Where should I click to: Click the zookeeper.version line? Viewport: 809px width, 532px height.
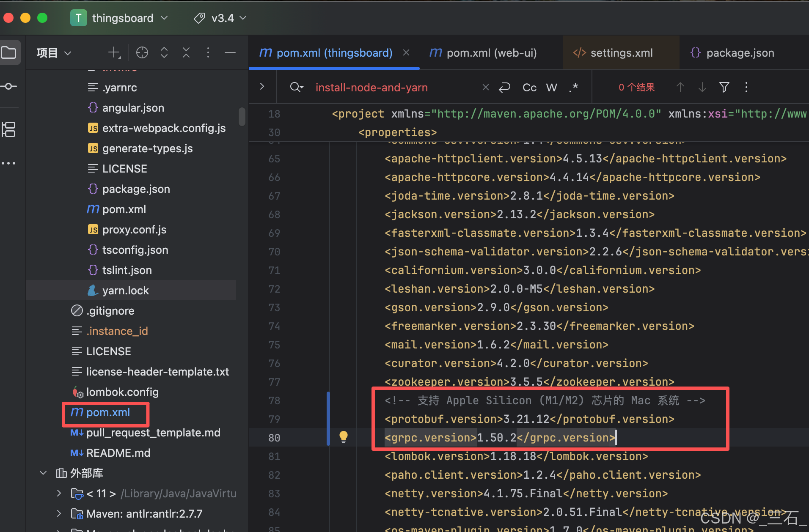point(529,382)
